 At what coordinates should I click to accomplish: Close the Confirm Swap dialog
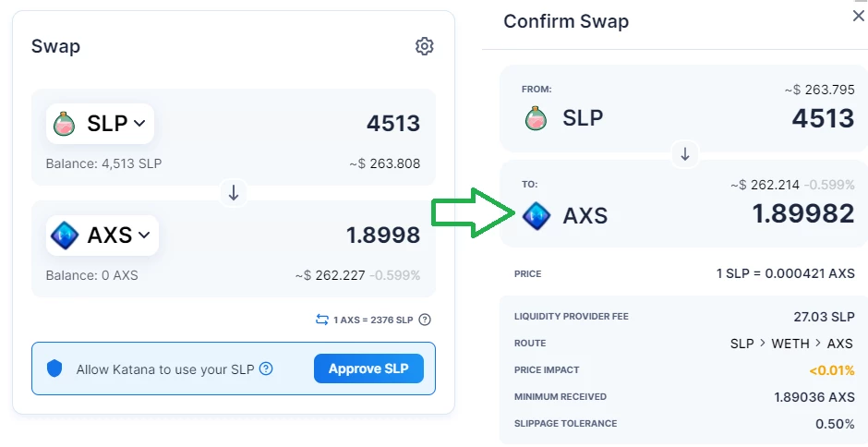pos(860,16)
